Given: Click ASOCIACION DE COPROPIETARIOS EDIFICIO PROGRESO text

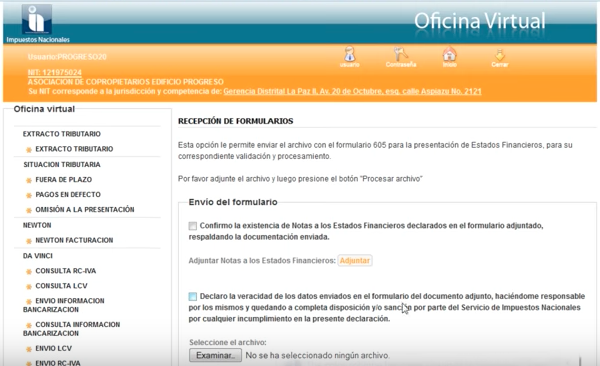Looking at the screenshot, I should (126, 82).
